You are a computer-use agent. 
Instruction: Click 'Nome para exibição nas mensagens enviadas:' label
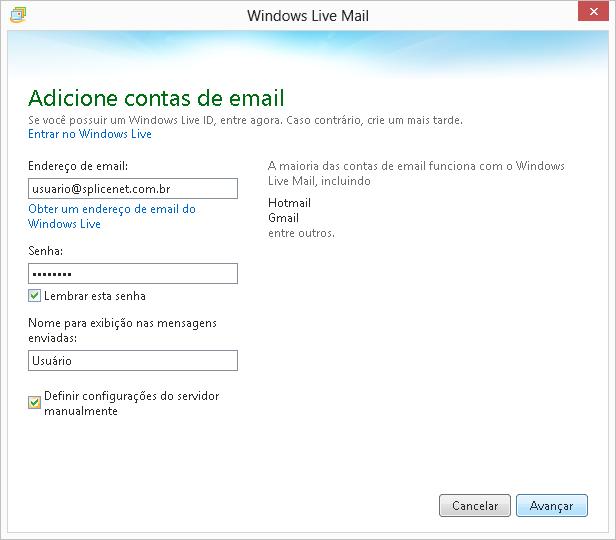click(122, 330)
